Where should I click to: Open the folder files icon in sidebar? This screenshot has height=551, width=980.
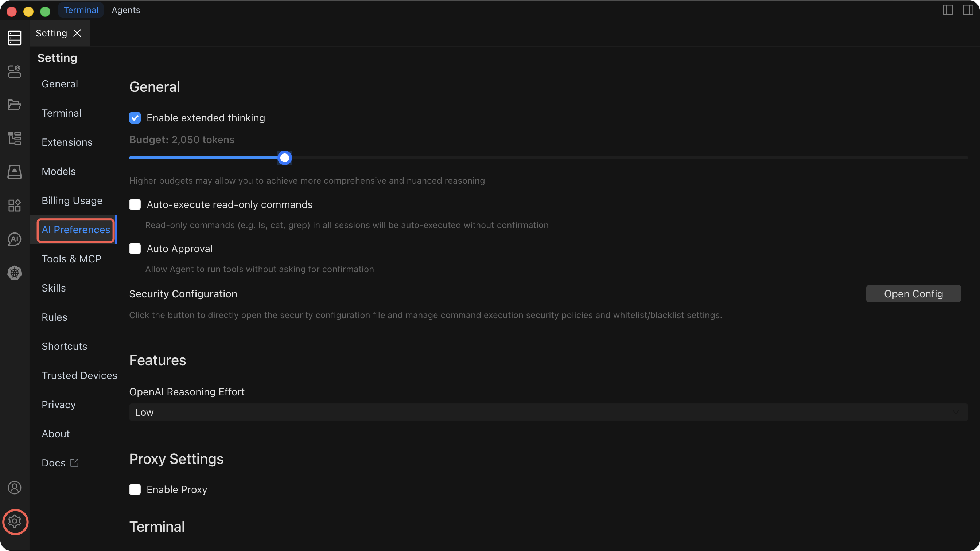(15, 105)
